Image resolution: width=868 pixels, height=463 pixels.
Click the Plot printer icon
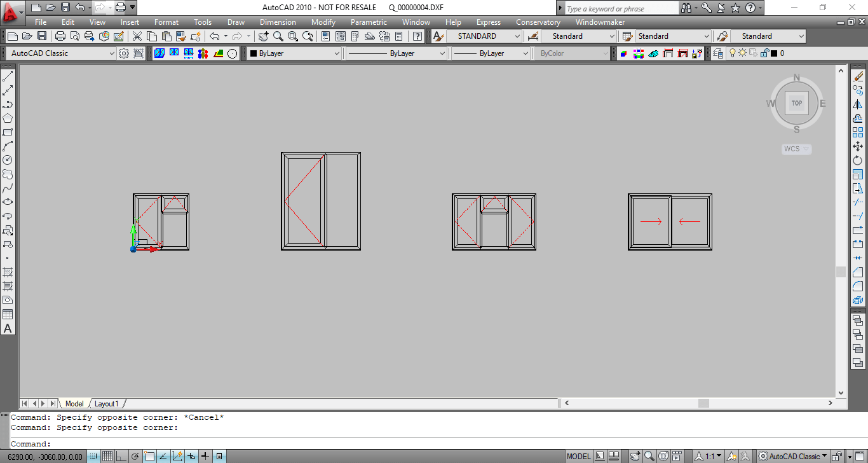pyautogui.click(x=60, y=36)
